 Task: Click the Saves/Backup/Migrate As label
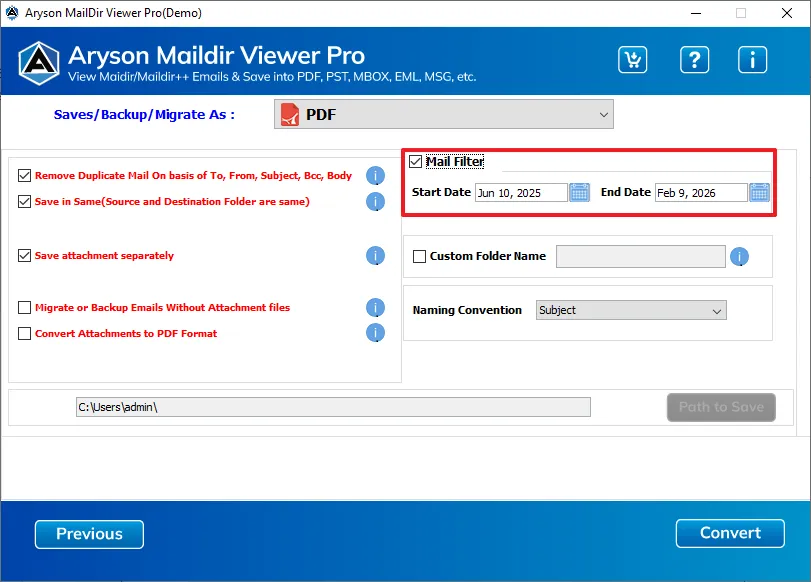(144, 114)
